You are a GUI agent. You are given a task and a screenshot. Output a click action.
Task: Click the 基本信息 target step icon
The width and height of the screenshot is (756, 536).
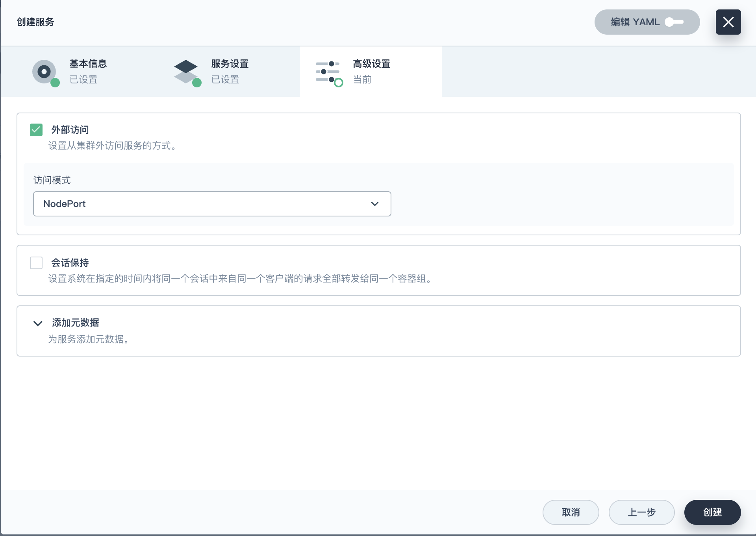tap(44, 72)
